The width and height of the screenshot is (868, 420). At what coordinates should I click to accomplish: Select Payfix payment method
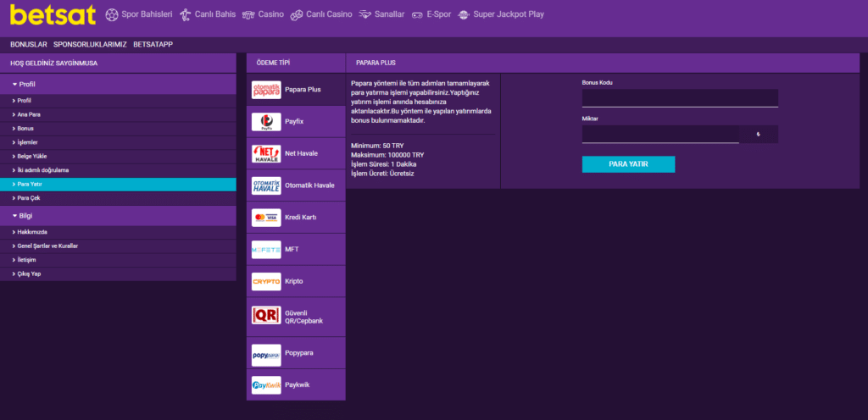tap(296, 122)
